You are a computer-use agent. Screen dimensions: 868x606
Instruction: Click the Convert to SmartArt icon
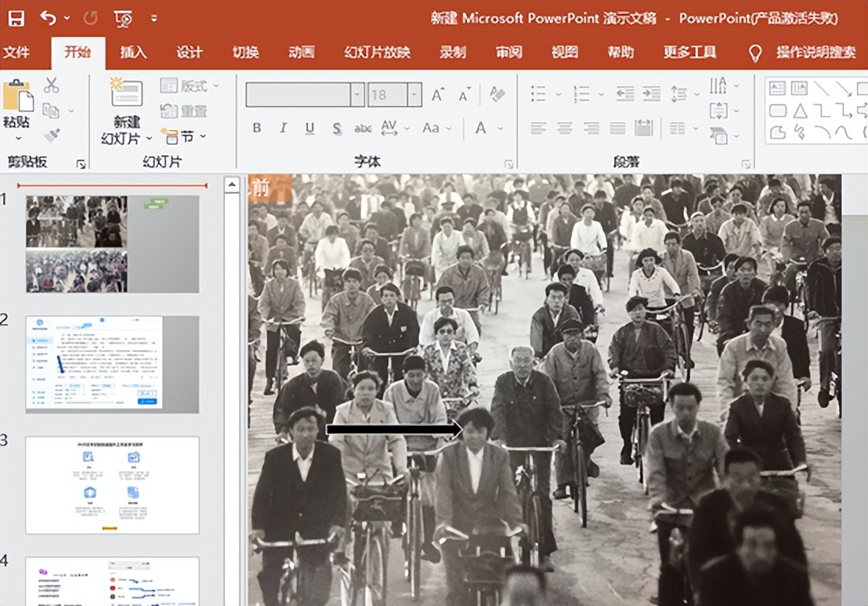[718, 135]
